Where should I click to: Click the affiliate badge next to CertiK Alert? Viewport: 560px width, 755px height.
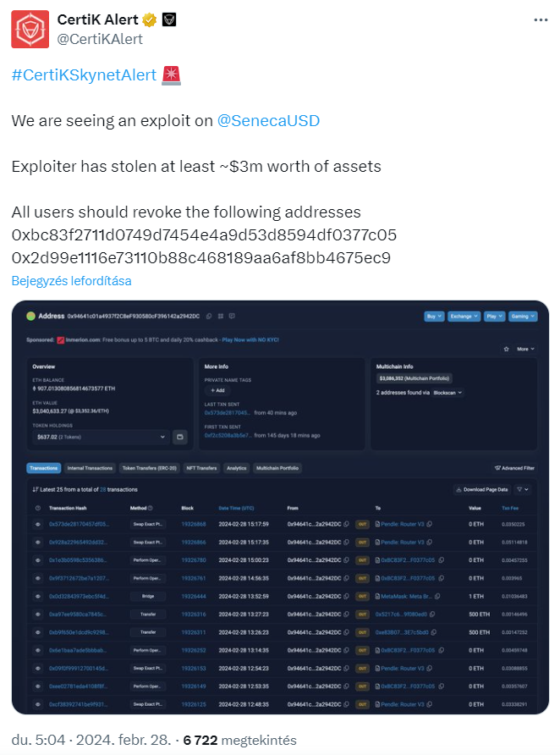tap(169, 19)
